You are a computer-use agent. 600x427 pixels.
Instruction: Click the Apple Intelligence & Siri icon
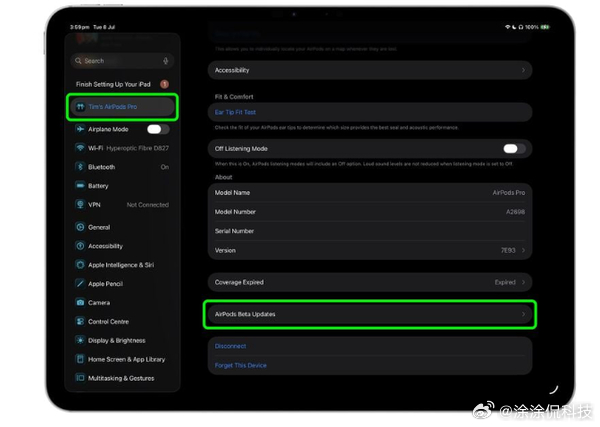tap(80, 265)
